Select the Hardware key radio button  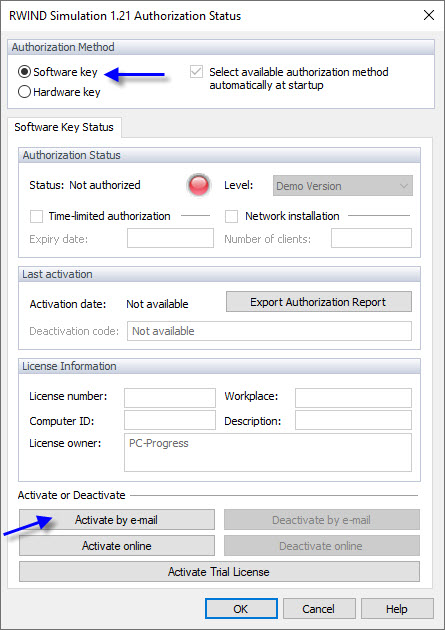(24, 92)
